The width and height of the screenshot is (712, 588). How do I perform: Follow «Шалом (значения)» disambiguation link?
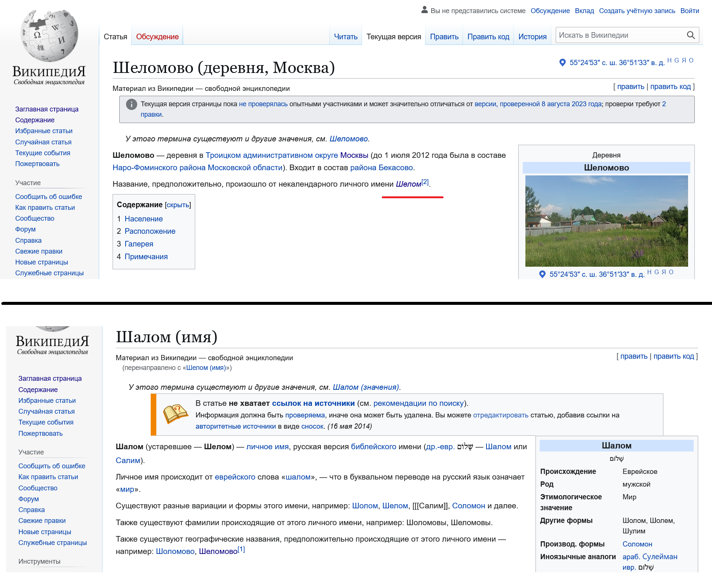(366, 387)
